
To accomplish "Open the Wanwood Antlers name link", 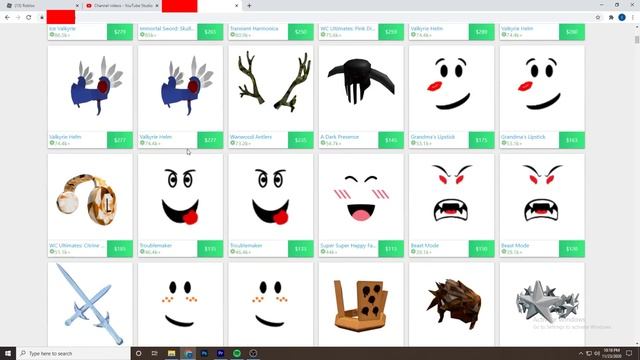I will [251, 137].
